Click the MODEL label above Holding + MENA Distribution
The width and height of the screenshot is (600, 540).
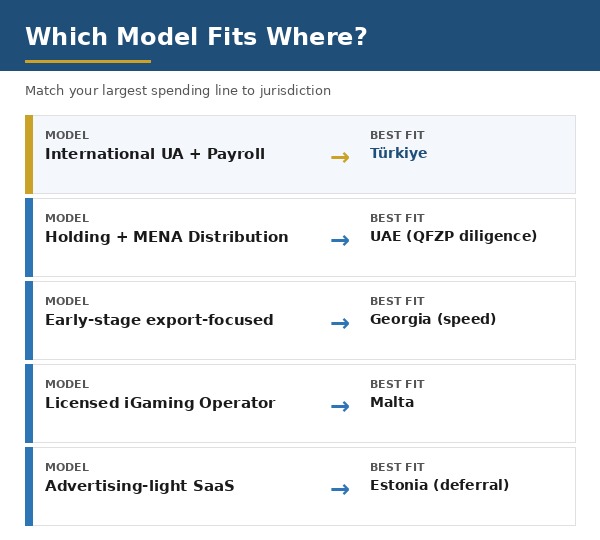coord(67,218)
